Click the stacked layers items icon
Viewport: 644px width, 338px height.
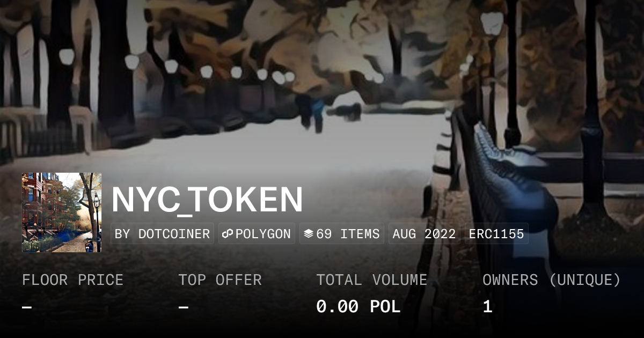(x=308, y=234)
